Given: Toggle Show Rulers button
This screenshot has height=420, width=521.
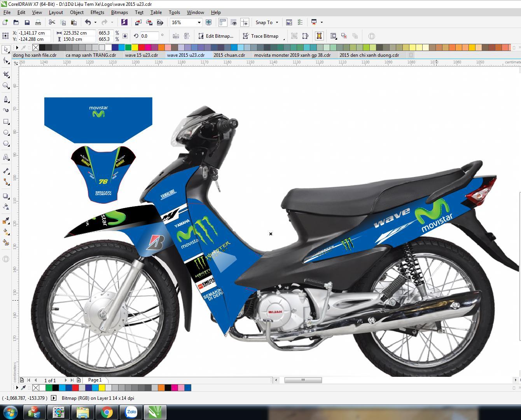Looking at the screenshot, I should click(x=223, y=23).
